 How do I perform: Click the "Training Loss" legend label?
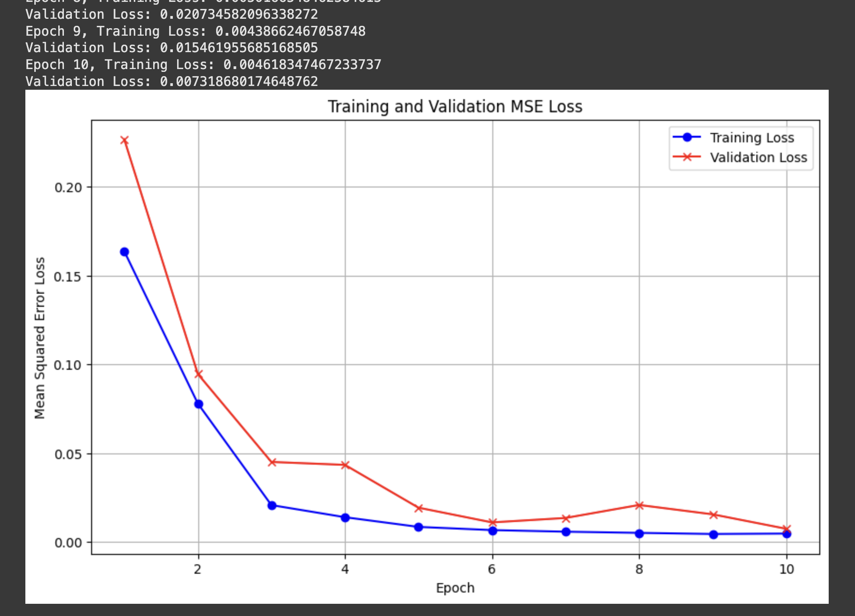point(752,138)
